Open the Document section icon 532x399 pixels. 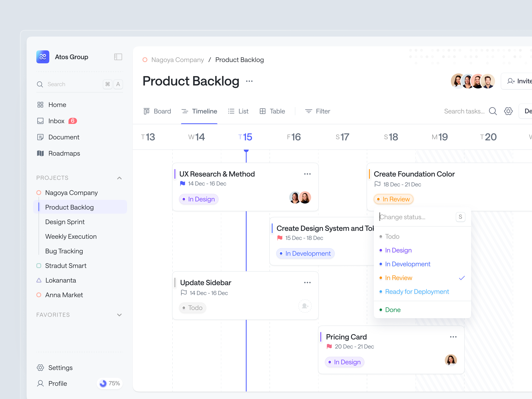pyautogui.click(x=40, y=137)
